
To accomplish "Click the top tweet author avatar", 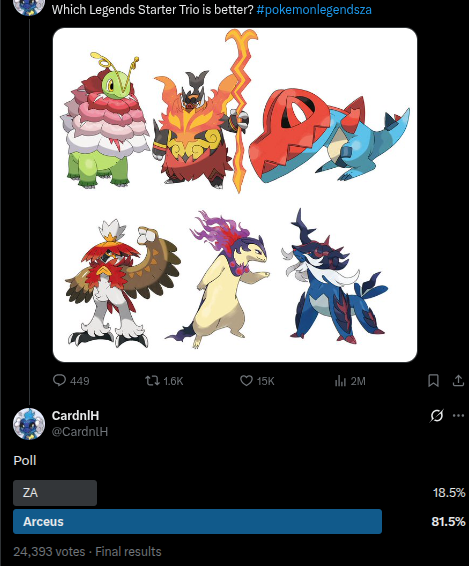I will click(29, 6).
